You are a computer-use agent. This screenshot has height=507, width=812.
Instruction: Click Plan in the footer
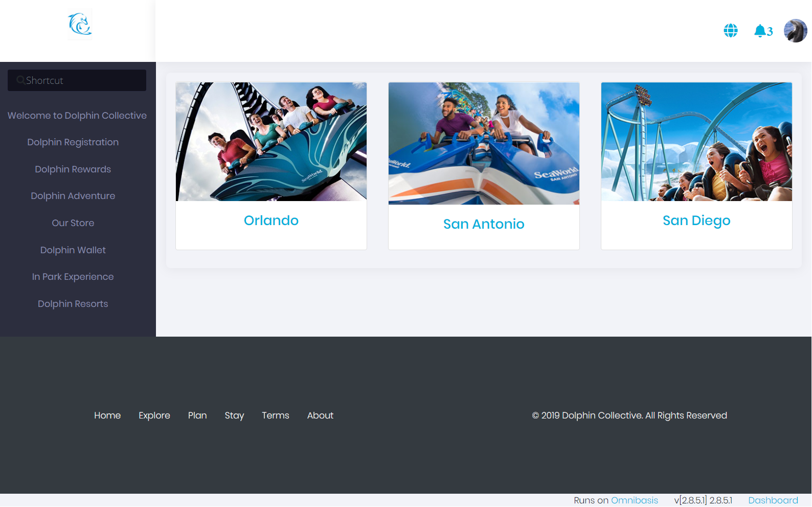[x=197, y=415]
